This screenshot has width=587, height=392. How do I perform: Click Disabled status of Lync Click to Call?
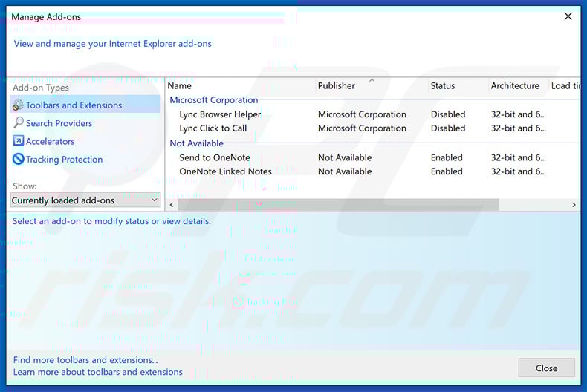click(448, 128)
